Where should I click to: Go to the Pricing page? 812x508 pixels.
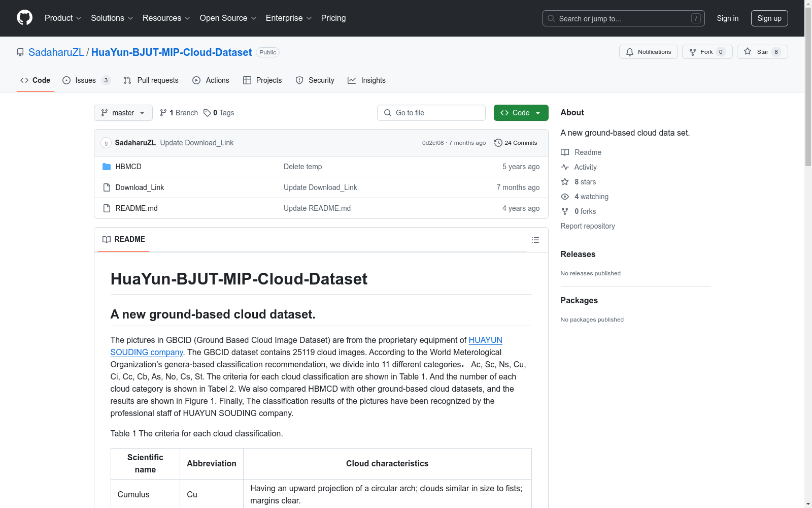pos(333,18)
